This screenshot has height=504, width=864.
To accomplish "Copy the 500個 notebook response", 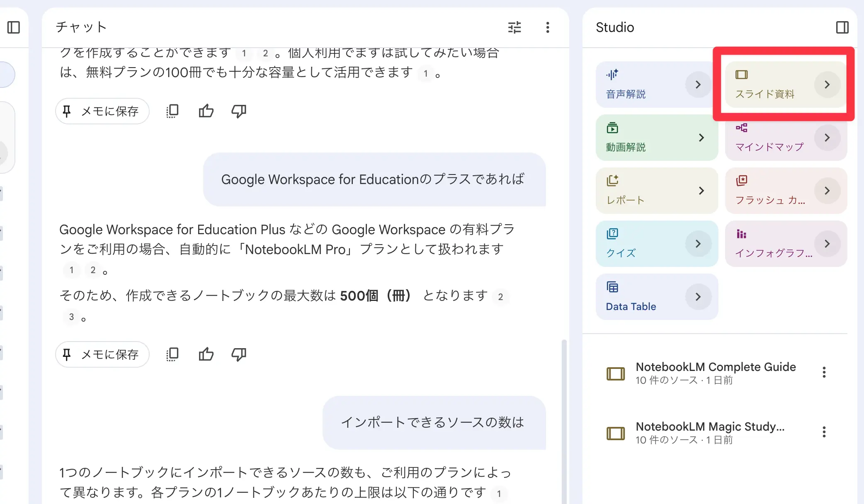I will 172,354.
